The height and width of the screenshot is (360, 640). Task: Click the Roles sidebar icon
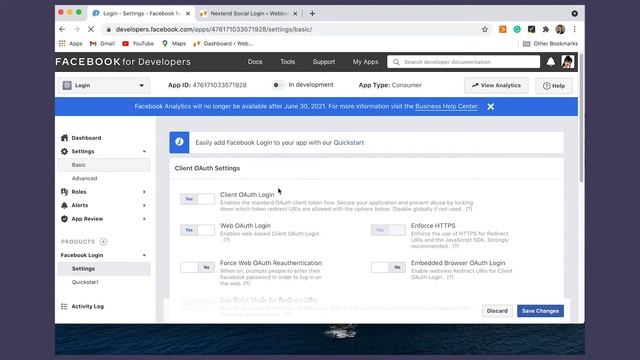click(x=64, y=192)
